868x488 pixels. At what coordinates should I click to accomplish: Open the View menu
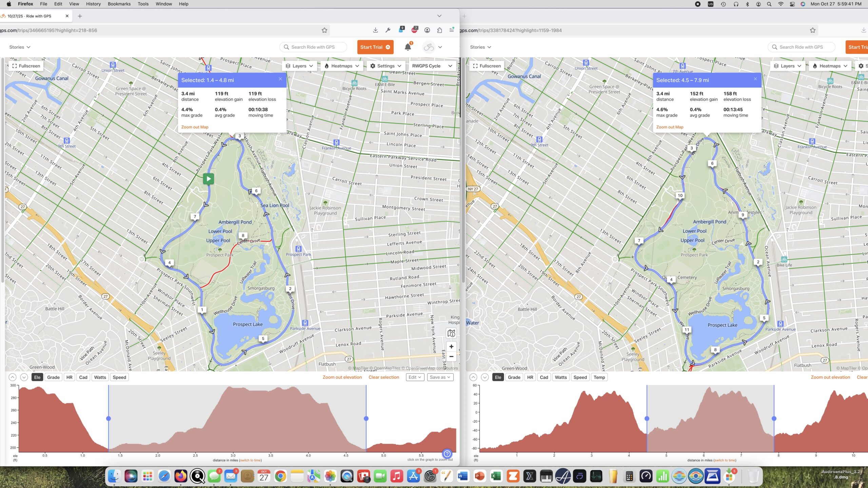[x=74, y=4]
